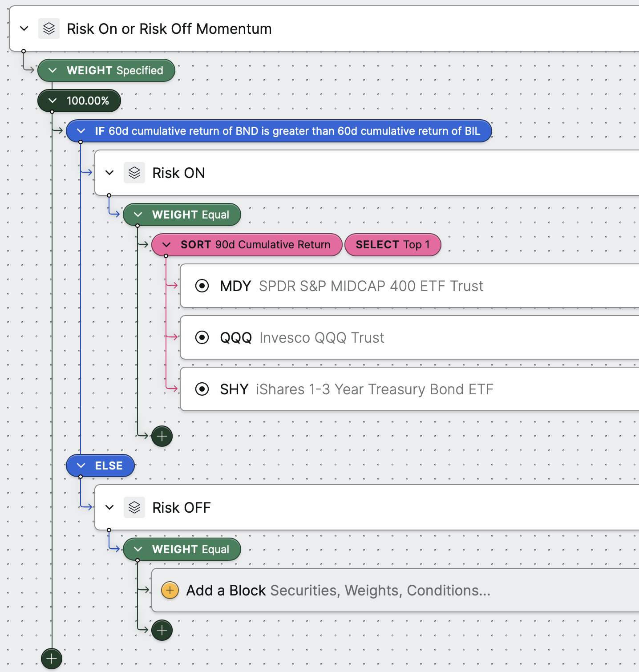This screenshot has height=672, width=639.
Task: Click the QQQ ticker text
Action: (236, 337)
